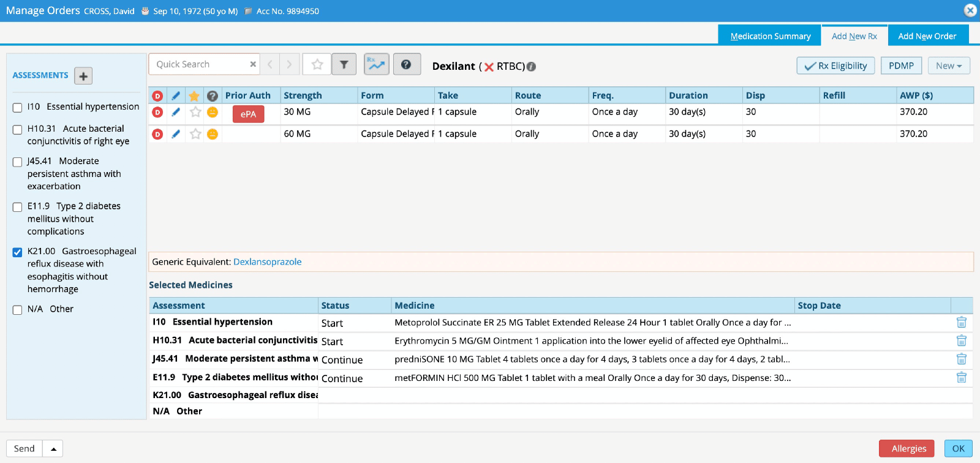
Task: Click K21.00 row in Selected Medicines
Action: coord(560,395)
